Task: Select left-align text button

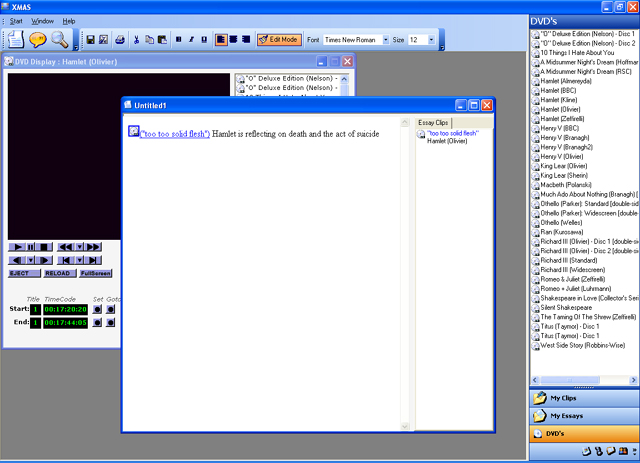Action: [x=221, y=40]
